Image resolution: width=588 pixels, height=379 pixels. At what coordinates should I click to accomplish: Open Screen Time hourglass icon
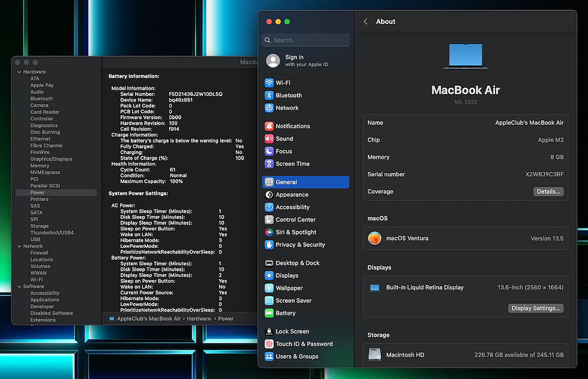[x=269, y=164]
